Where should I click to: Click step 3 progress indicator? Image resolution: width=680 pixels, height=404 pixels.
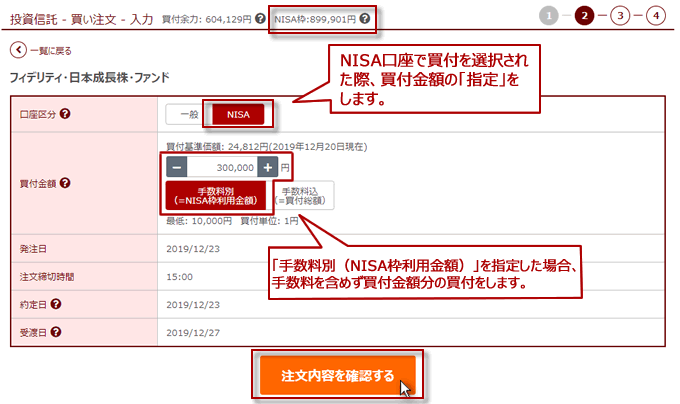620,16
